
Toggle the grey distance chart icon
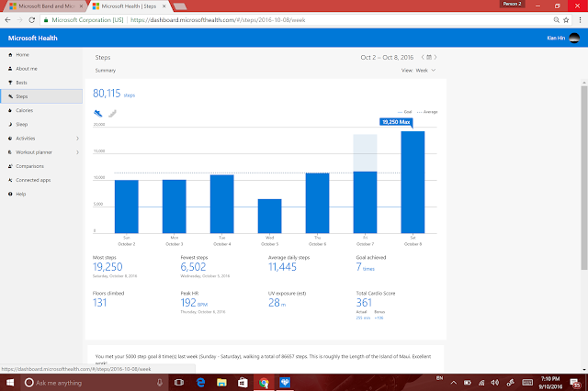pyautogui.click(x=112, y=113)
